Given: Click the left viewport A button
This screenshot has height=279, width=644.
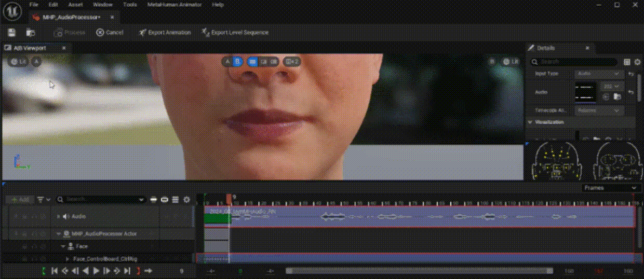Looking at the screenshot, I should 36,62.
